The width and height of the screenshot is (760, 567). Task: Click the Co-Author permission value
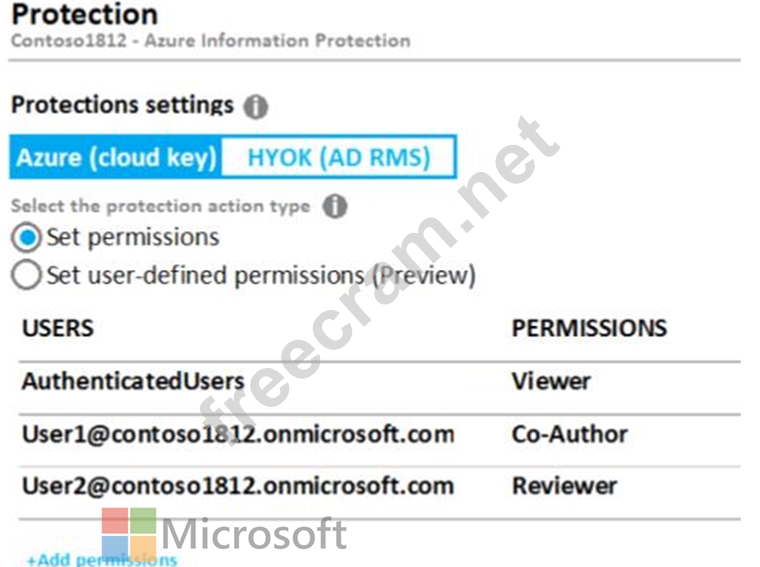point(570,434)
